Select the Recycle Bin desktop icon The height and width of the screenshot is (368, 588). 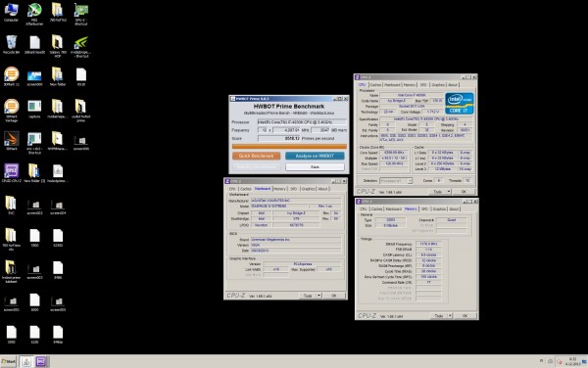point(11,45)
